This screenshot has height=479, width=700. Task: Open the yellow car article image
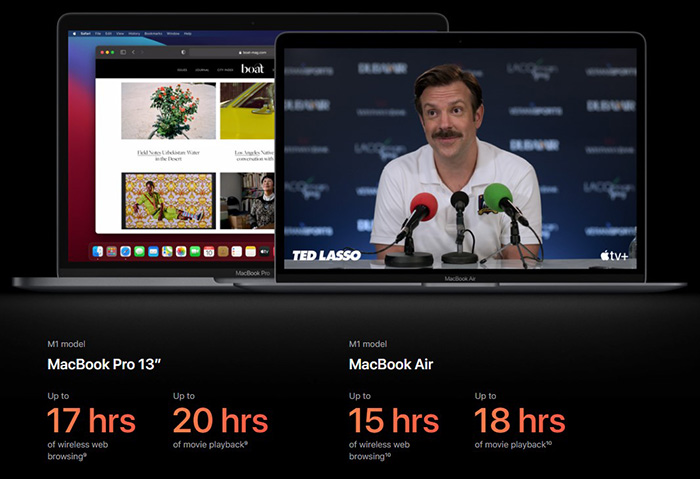click(247, 111)
